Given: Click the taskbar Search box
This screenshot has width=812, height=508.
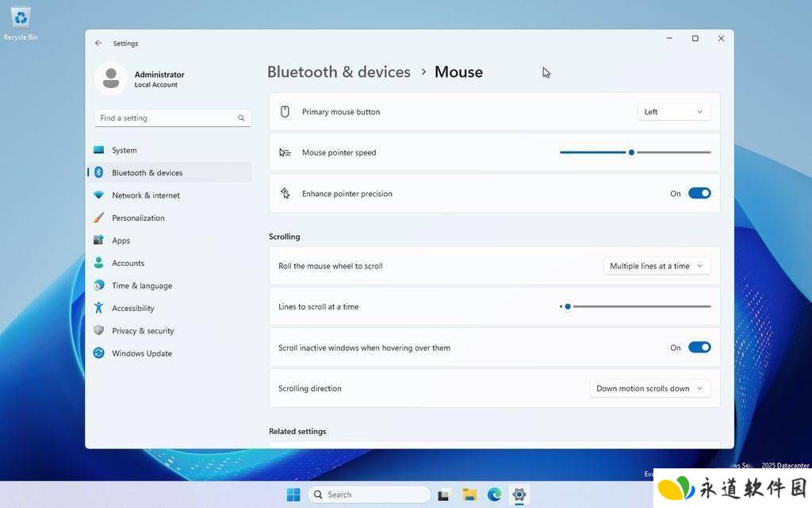Looking at the screenshot, I should click(369, 495).
